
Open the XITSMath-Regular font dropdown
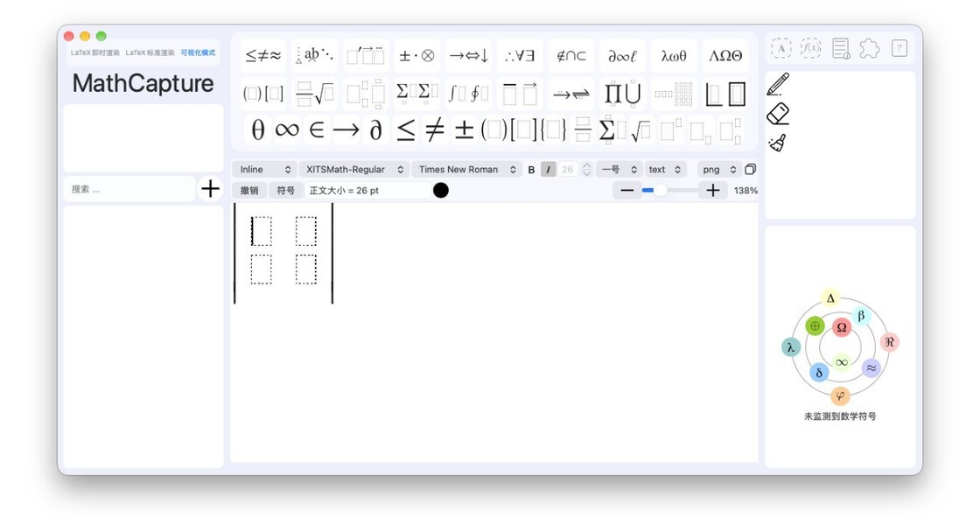pos(354,170)
